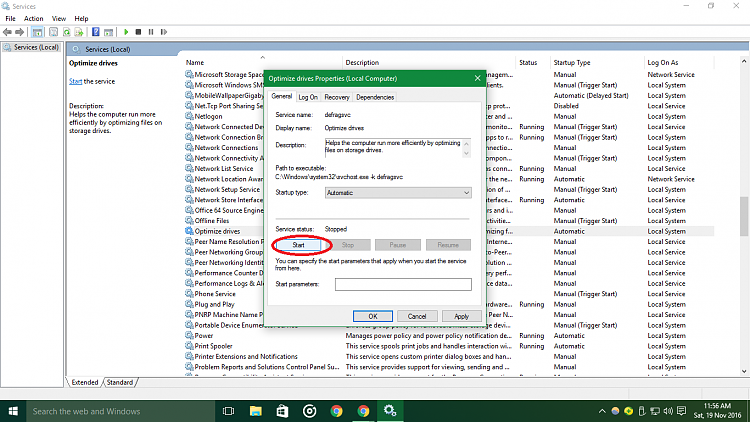The height and width of the screenshot is (422, 750).
Task: Toggle the Show/Hide Action Pane toolbar icon
Action: 109,32
